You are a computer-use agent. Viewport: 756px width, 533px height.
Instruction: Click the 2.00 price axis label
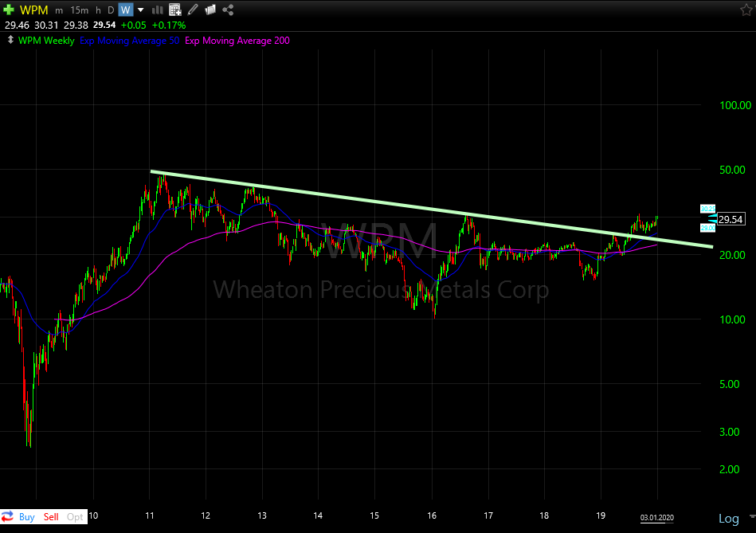click(730, 469)
